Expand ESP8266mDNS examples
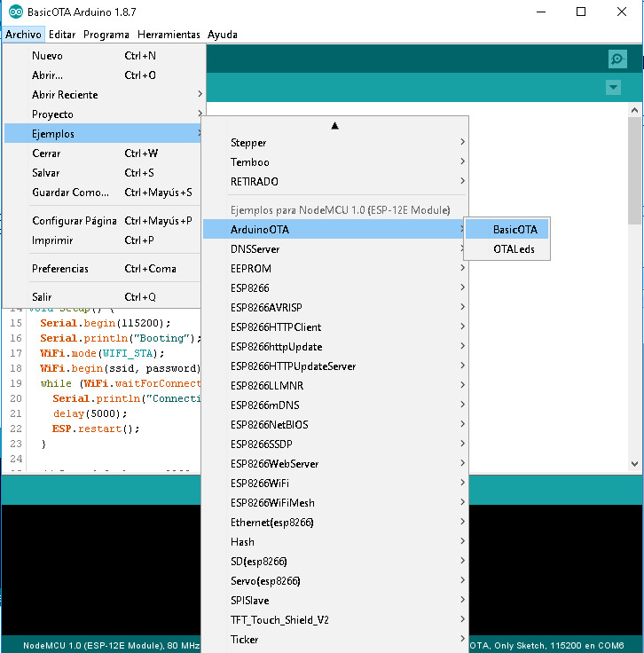Image resolution: width=644 pixels, height=653 pixels. (334, 405)
